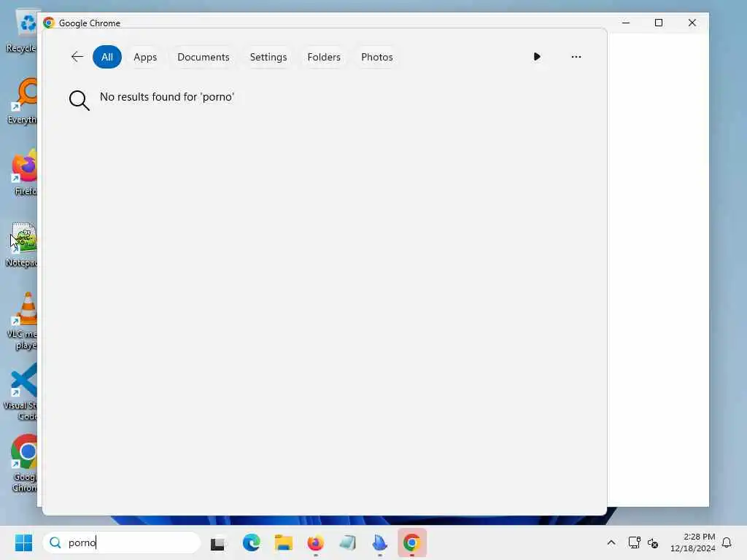Screen dimensions: 747x560
Task: Click the taskbar search magnifier icon
Action: 55,542
